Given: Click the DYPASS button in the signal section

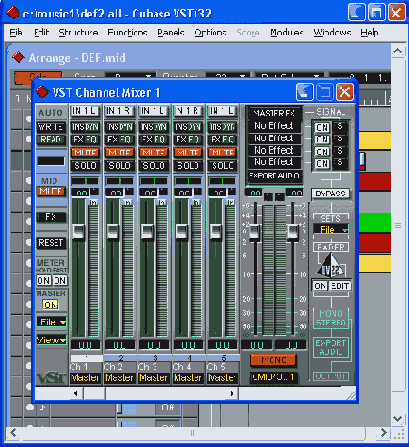Looking at the screenshot, I should coord(330,193).
